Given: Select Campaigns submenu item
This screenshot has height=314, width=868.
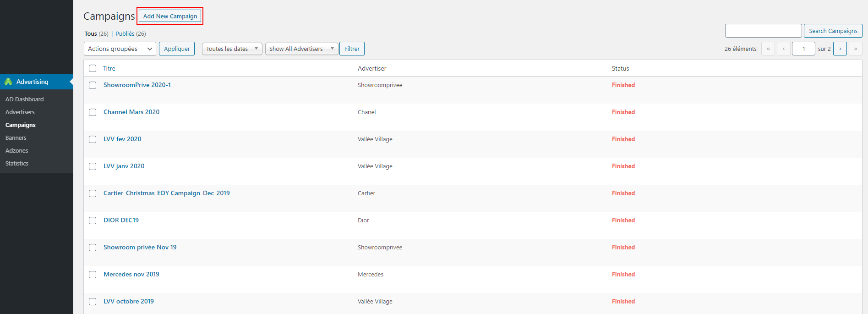Looking at the screenshot, I should point(21,125).
